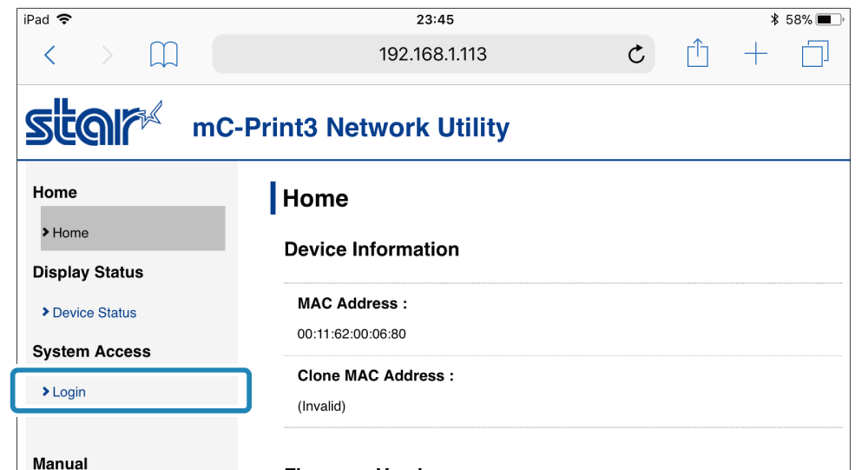Click the chevron beside Home item
The height and width of the screenshot is (470, 868).
[x=45, y=233]
